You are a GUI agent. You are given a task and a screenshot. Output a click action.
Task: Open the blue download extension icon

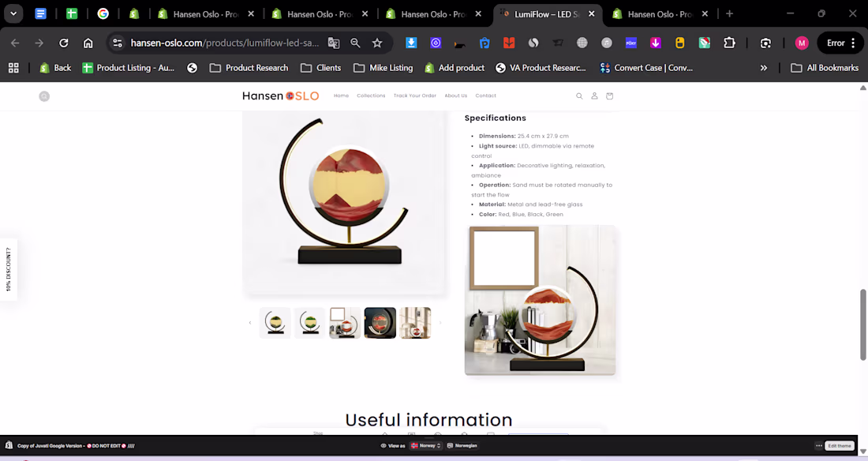[x=411, y=43]
